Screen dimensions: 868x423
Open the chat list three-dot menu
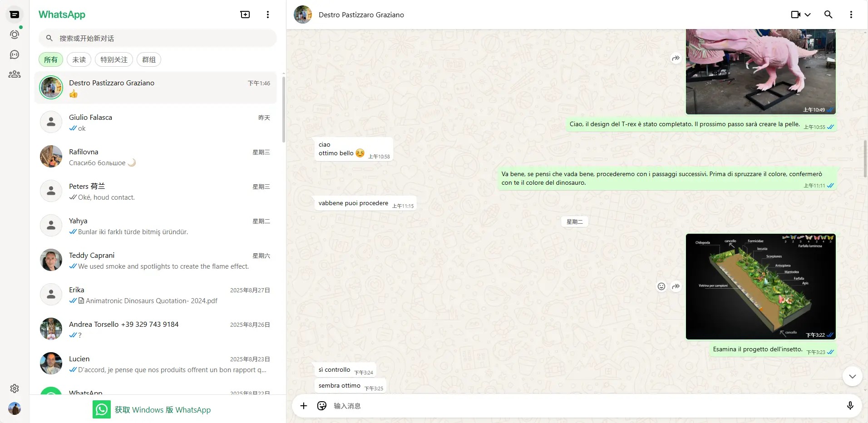(x=268, y=15)
